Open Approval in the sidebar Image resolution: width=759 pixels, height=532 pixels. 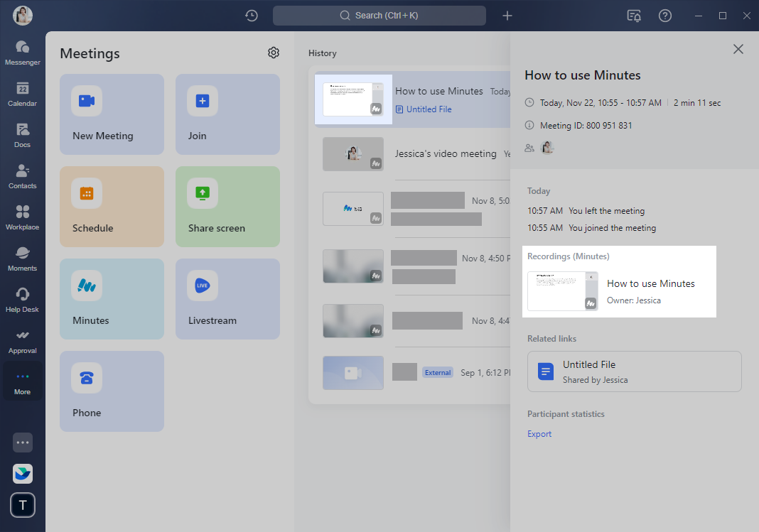(x=22, y=341)
